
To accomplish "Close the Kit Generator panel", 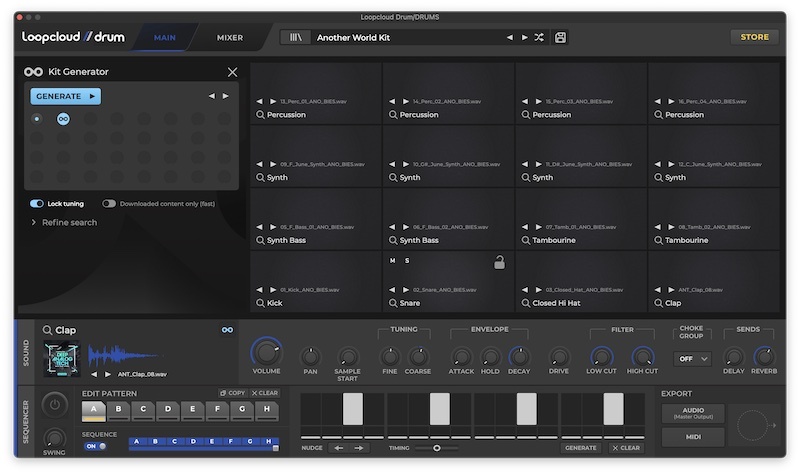I will tap(232, 72).
